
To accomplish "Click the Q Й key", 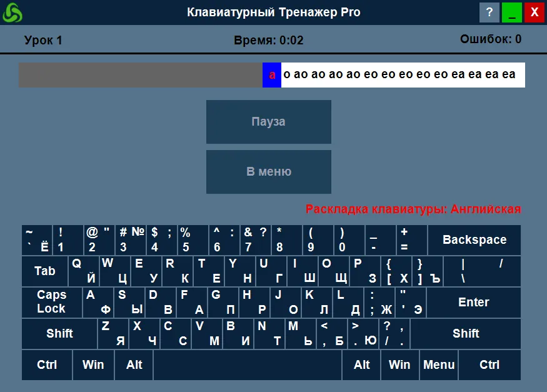I will click(83, 271).
